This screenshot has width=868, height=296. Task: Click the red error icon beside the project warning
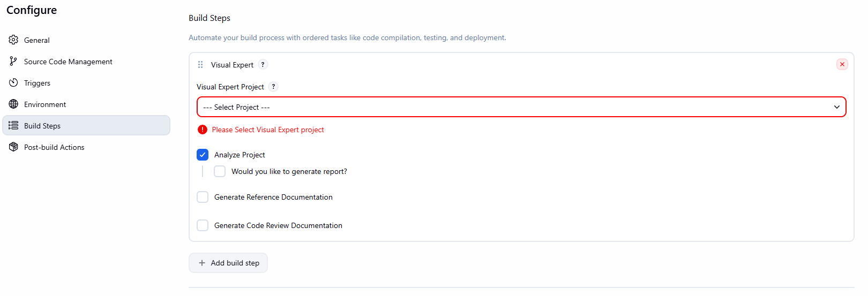(203, 130)
